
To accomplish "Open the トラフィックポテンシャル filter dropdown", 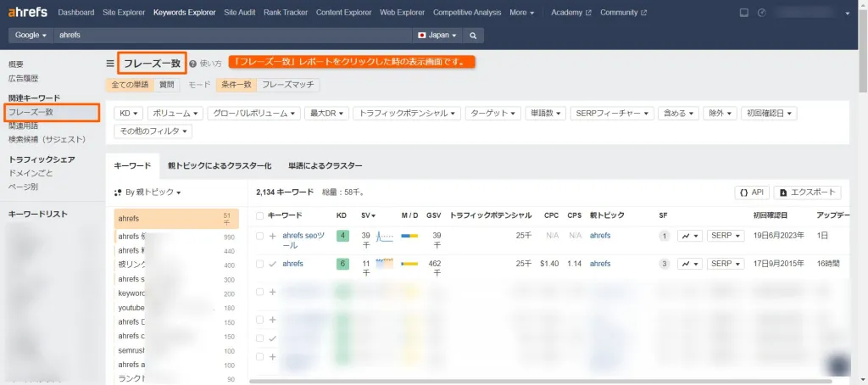I will click(407, 113).
